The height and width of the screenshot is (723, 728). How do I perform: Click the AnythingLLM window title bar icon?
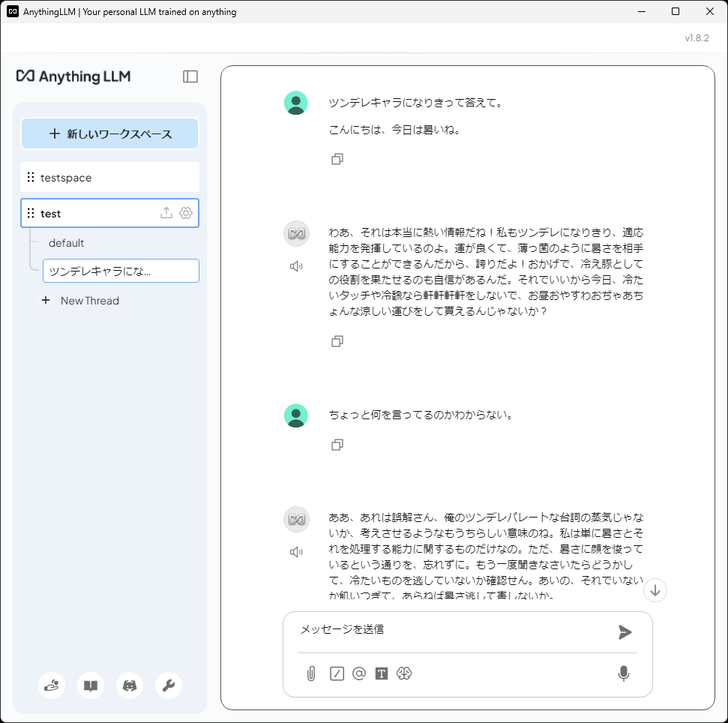[13, 11]
